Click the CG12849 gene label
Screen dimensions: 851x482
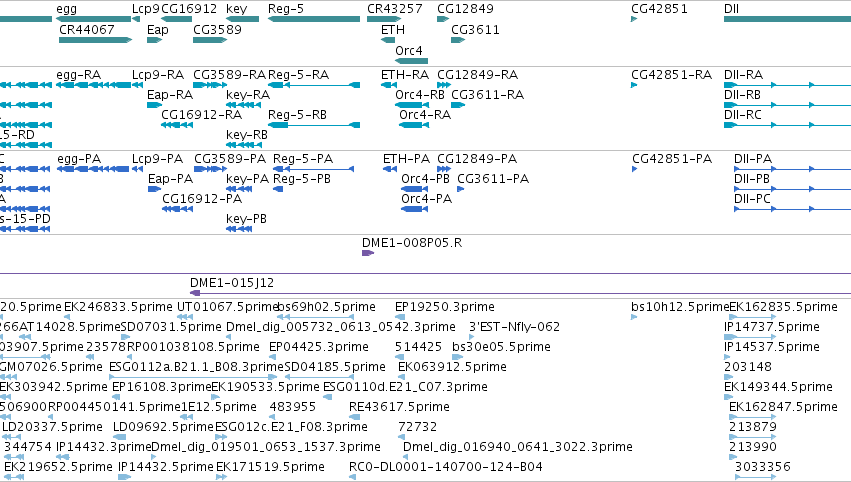pyautogui.click(x=465, y=9)
